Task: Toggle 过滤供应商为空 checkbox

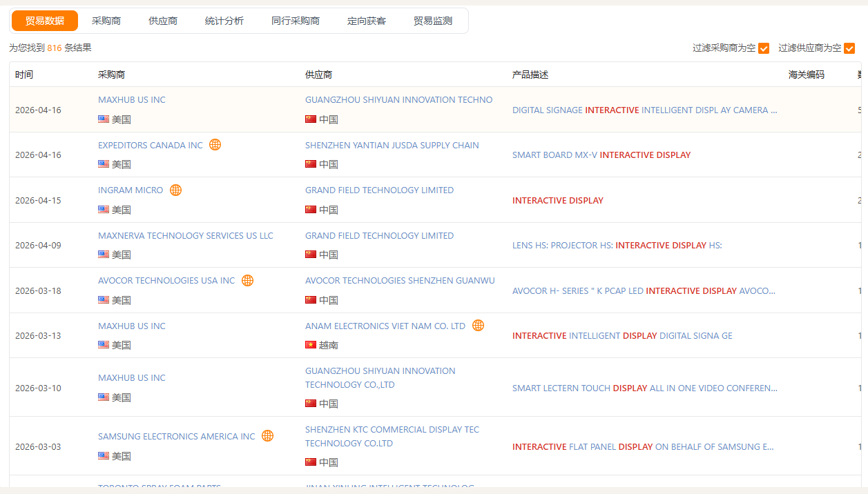Action: pyautogui.click(x=849, y=48)
